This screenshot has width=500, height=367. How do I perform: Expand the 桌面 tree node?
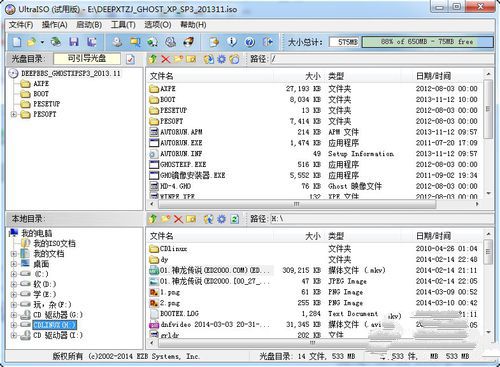tap(14, 264)
